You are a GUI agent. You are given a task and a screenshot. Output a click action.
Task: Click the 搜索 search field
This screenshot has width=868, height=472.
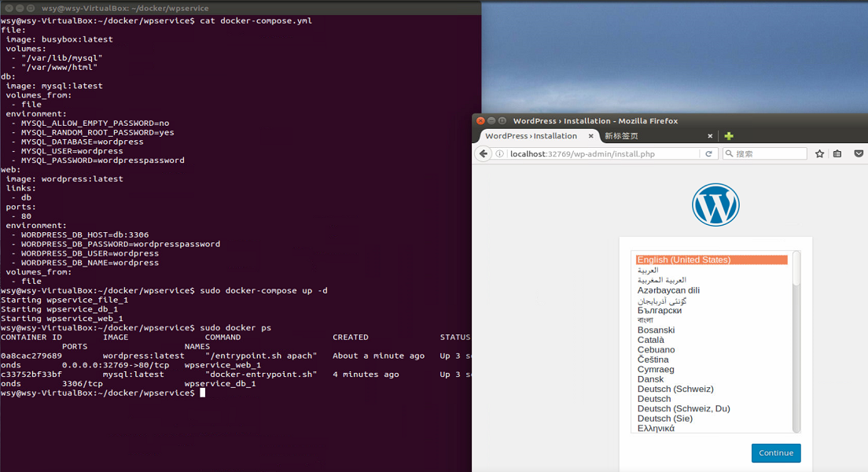pyautogui.click(x=765, y=154)
